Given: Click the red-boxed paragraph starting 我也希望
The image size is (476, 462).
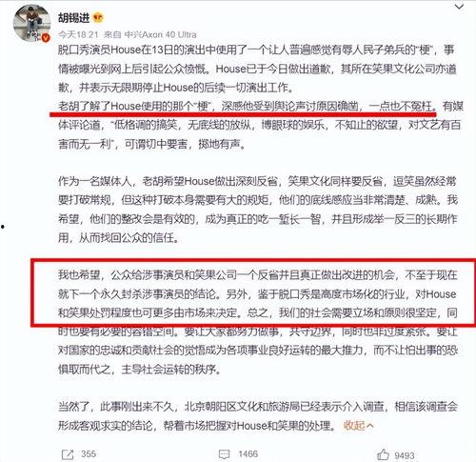Looking at the screenshot, I should click(257, 293).
